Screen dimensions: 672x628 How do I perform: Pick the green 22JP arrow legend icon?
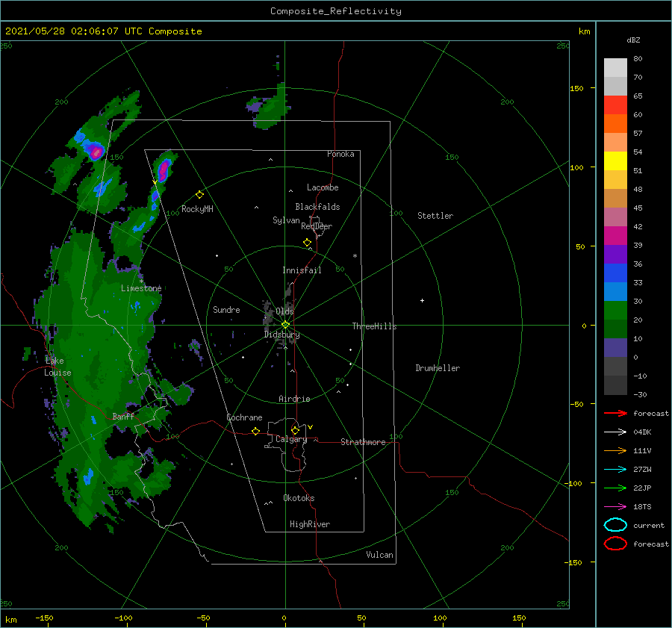pos(615,488)
